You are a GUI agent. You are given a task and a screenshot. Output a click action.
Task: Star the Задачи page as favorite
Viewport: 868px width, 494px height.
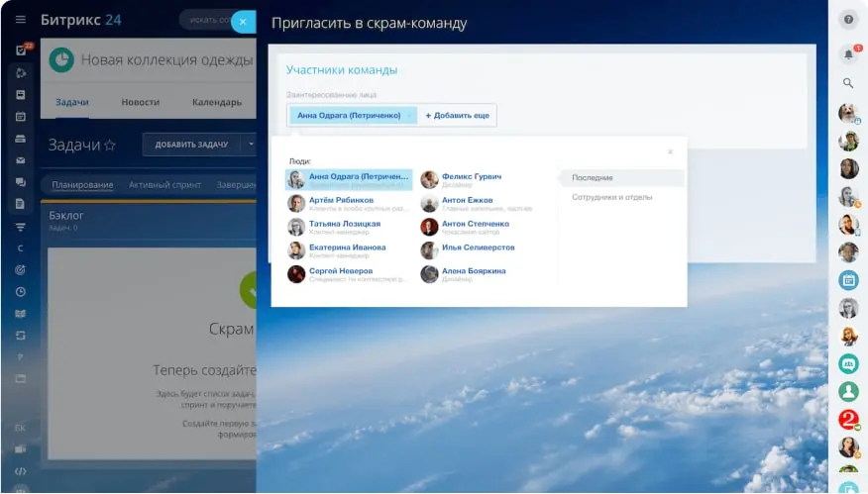click(110, 146)
